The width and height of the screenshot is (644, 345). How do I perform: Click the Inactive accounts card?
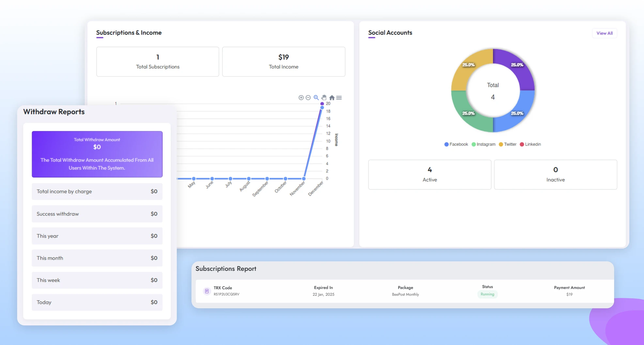555,174
